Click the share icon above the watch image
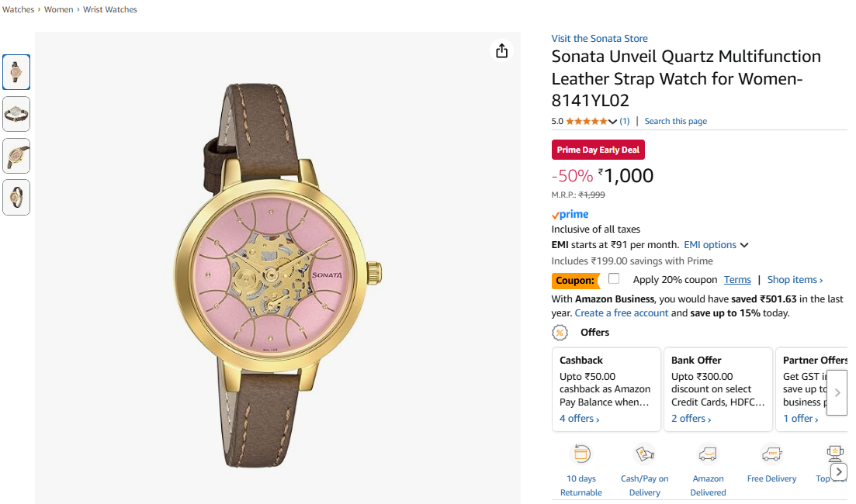Viewport: 856px width, 504px height. (502, 50)
